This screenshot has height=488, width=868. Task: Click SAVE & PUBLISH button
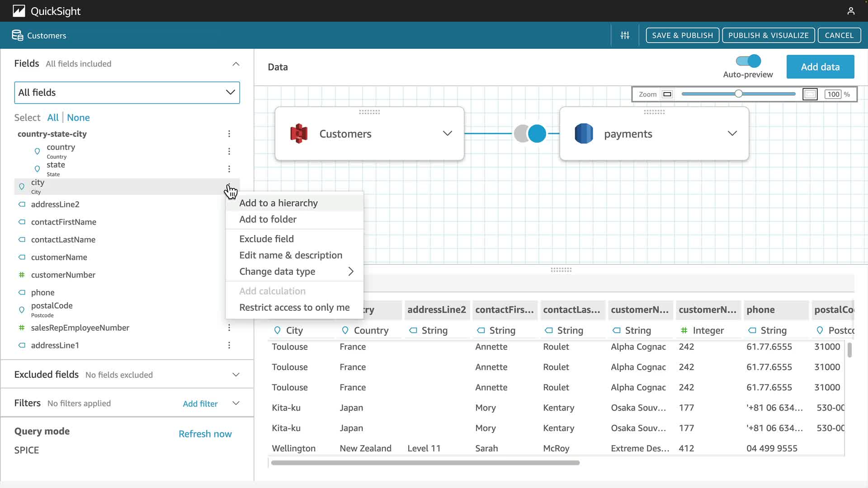click(682, 35)
